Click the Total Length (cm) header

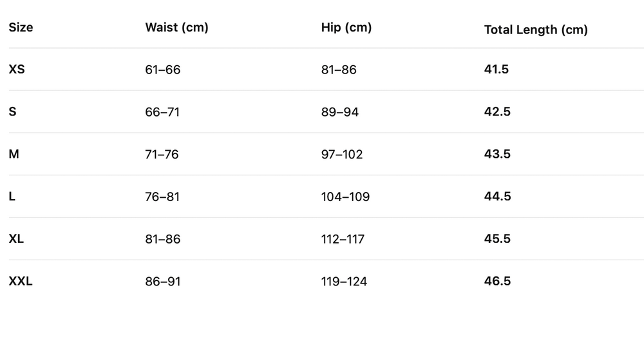tap(535, 30)
